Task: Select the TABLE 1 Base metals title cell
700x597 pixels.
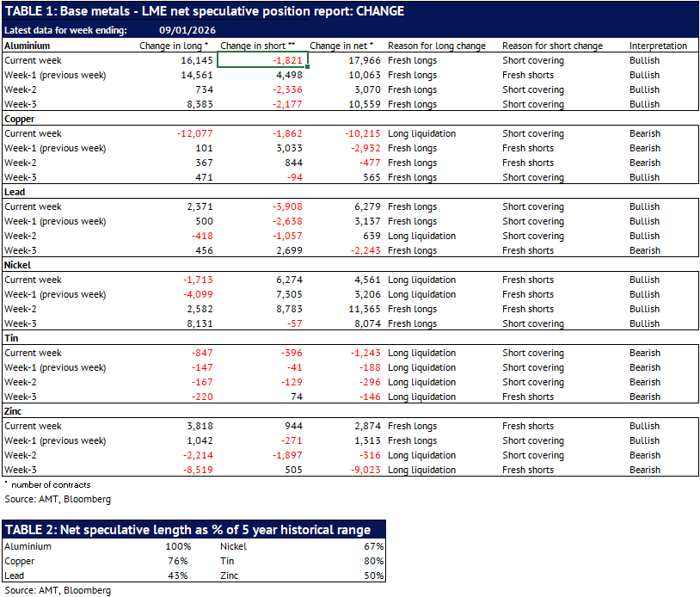Action: click(x=204, y=11)
